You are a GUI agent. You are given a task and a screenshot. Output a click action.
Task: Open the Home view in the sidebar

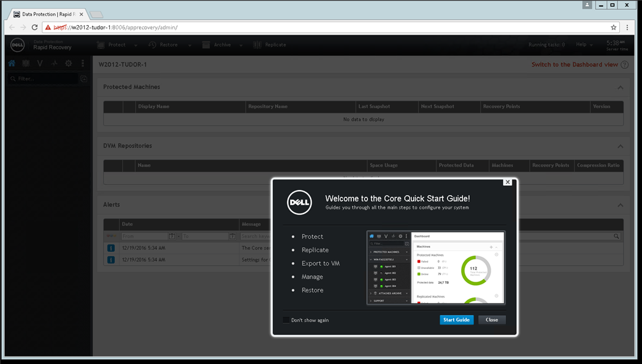(12, 63)
